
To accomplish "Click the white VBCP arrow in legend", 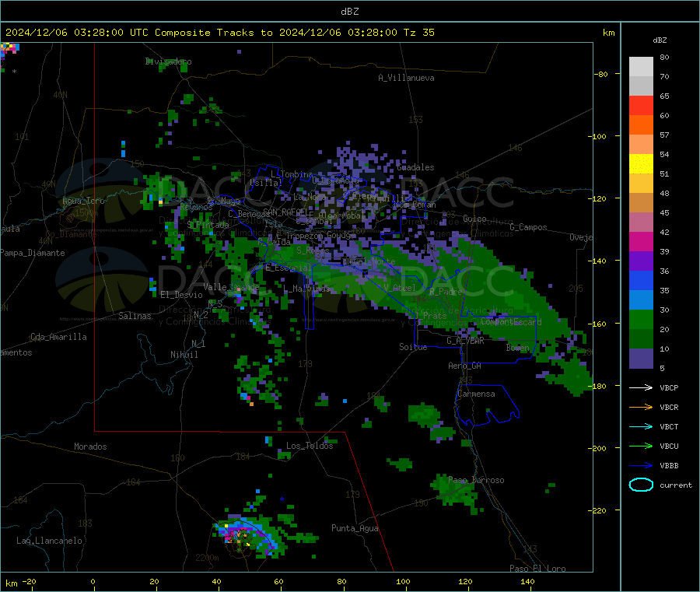I will [x=641, y=387].
